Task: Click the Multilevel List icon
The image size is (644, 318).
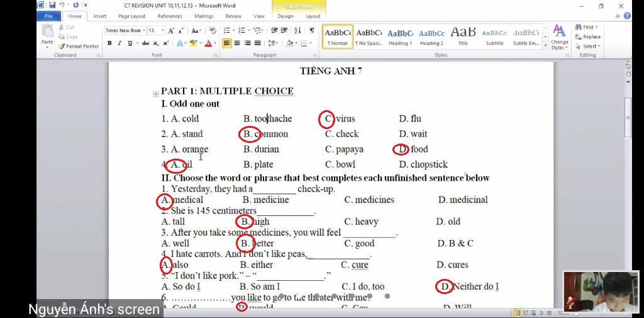Action: coord(258,30)
